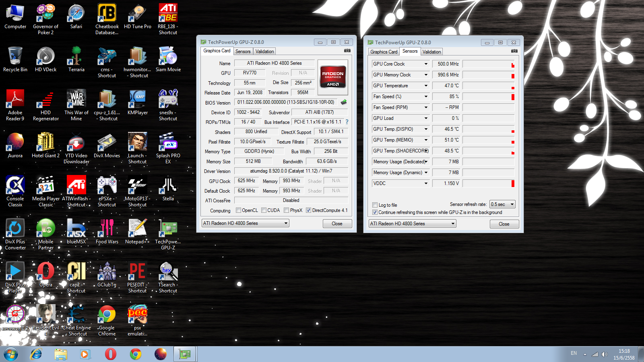Show hidden system tray icons arrow
This screenshot has width=644, height=362.
tap(585, 354)
